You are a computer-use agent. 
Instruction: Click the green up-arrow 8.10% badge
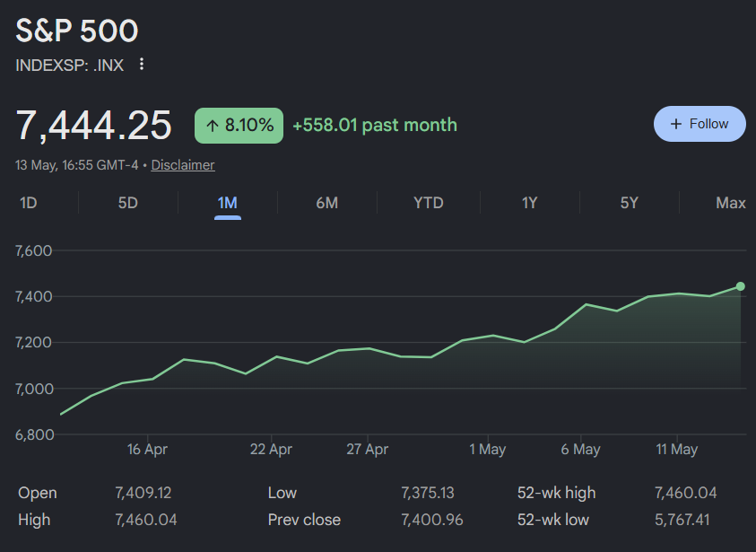tap(239, 126)
